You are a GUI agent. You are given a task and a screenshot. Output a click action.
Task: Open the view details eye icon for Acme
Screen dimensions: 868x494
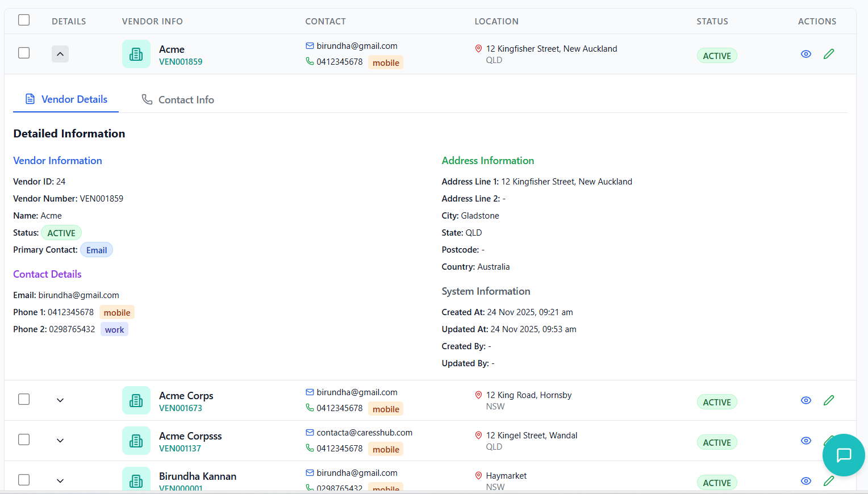[x=806, y=53]
